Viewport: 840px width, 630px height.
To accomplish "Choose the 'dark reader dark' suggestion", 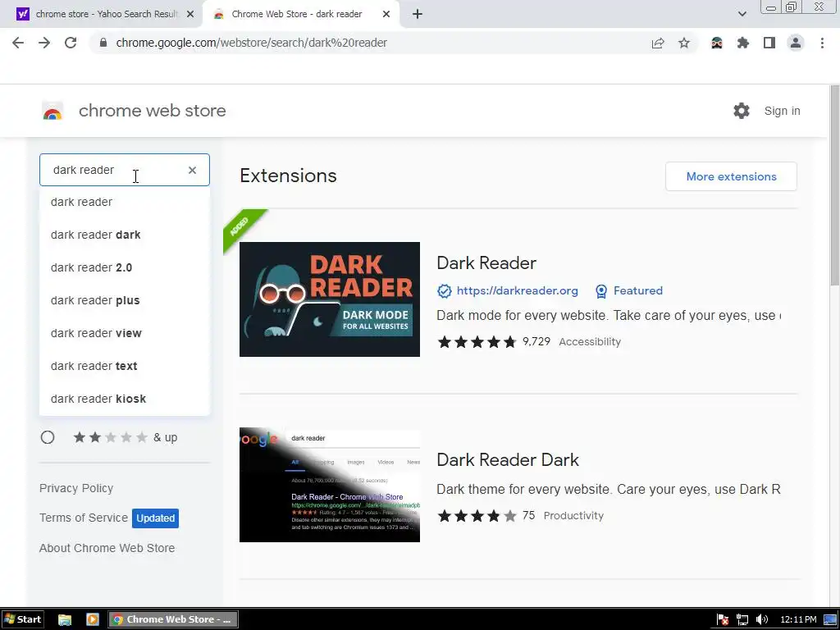I will pyautogui.click(x=125, y=235).
